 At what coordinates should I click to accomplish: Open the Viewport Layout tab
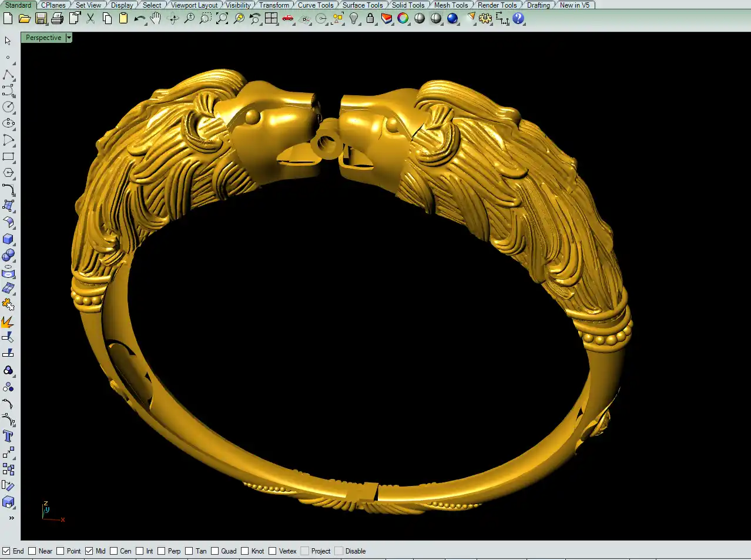(x=194, y=5)
